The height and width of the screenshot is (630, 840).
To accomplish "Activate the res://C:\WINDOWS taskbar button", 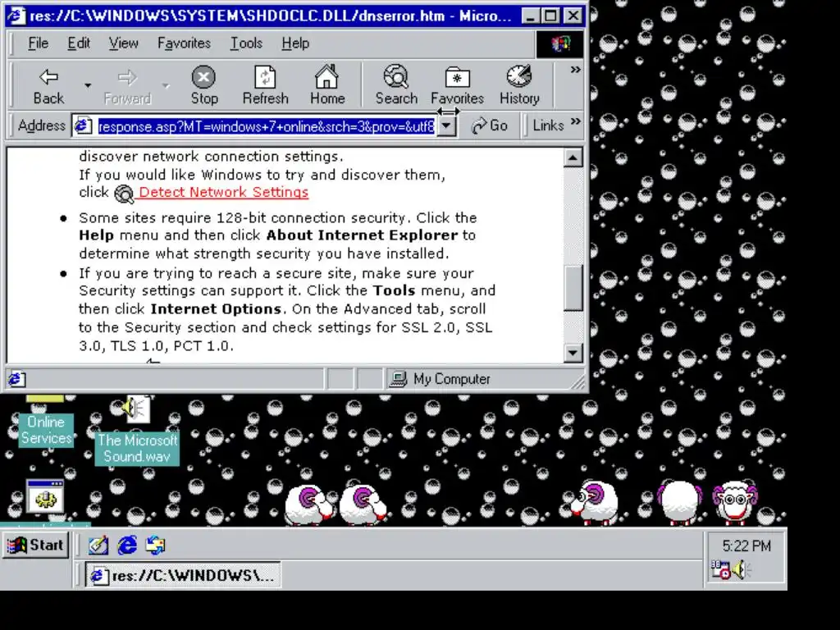I will (x=183, y=575).
